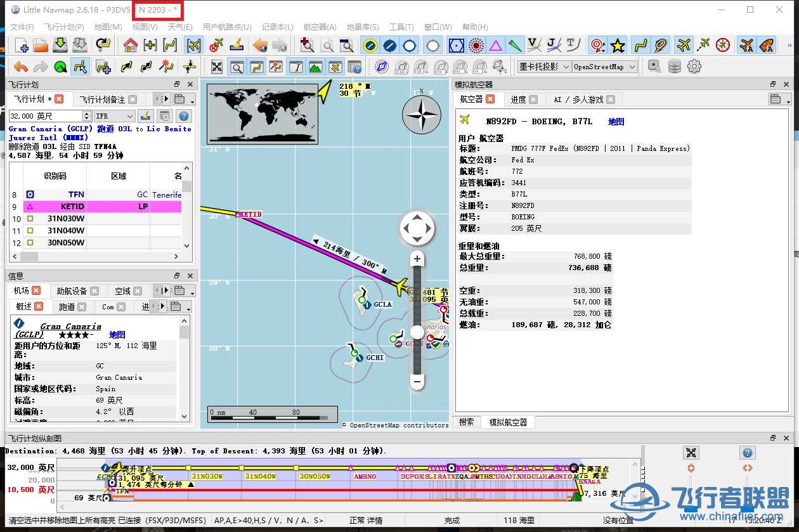Open the 地图(M) menu
The image size is (799, 532).
tap(108, 27)
